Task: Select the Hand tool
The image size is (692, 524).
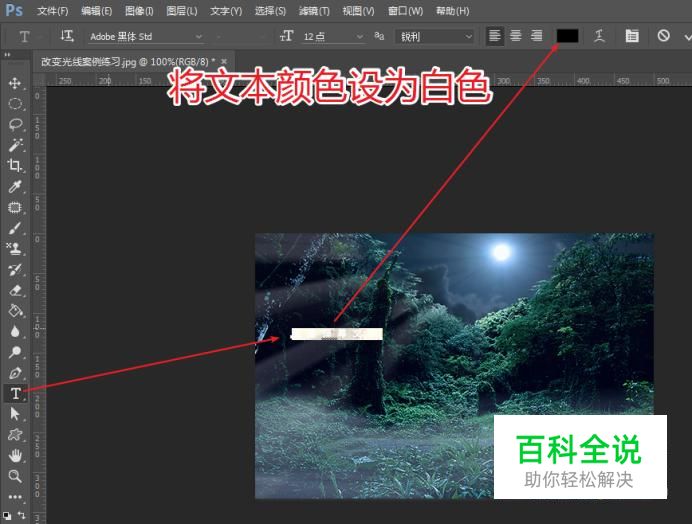Action: 15,455
